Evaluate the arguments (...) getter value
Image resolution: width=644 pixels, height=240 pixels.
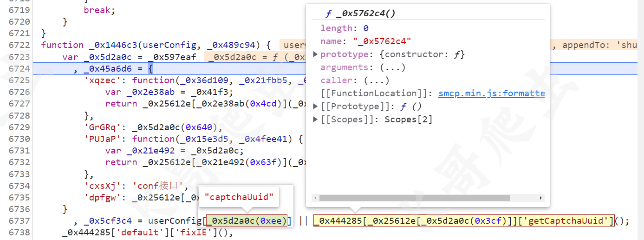point(393,67)
